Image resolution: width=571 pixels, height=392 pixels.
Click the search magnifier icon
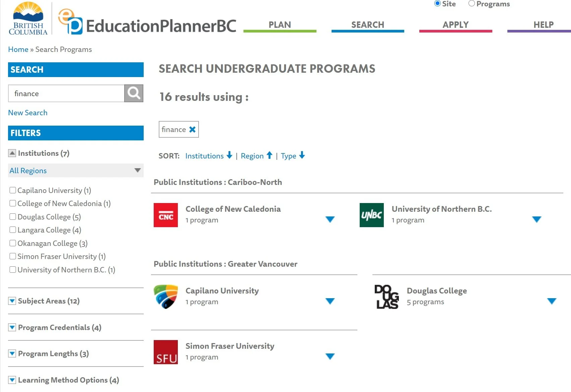point(133,93)
